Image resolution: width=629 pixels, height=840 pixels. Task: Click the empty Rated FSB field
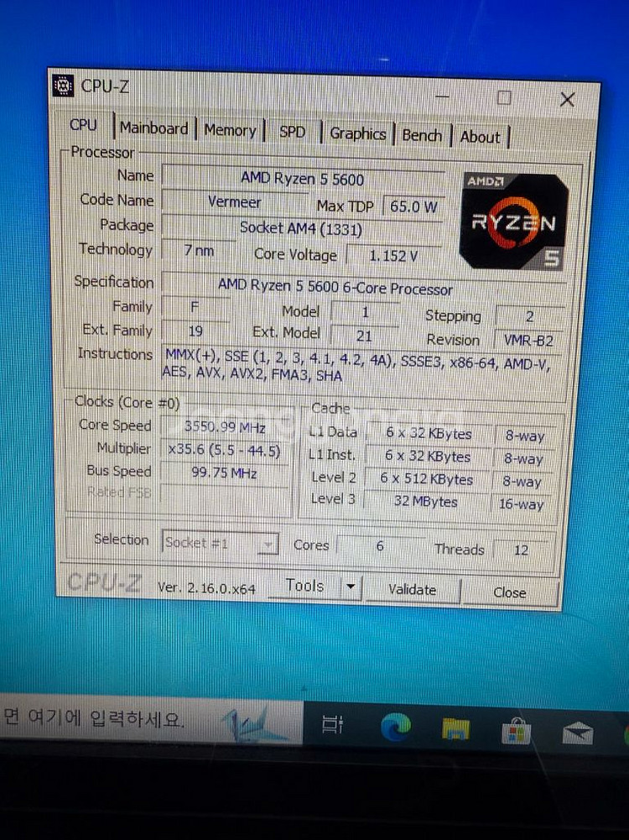pos(224,496)
